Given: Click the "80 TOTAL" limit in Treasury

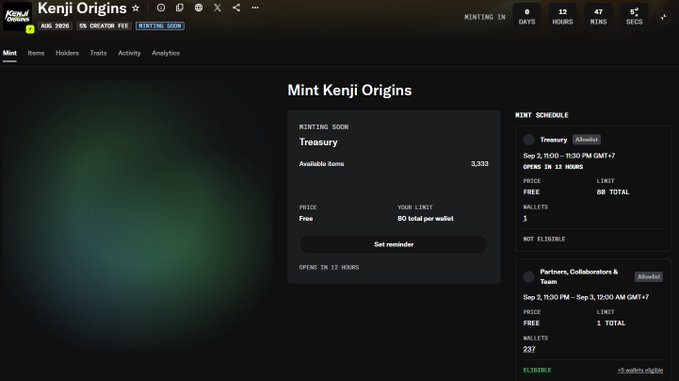Looking at the screenshot, I should coord(613,192).
